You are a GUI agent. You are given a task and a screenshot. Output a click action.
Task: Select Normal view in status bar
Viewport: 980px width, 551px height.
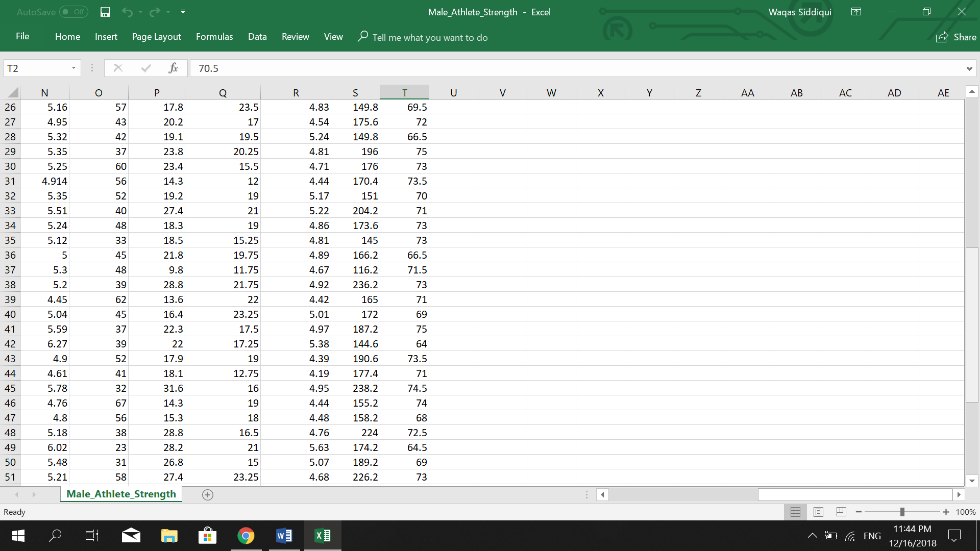click(795, 512)
